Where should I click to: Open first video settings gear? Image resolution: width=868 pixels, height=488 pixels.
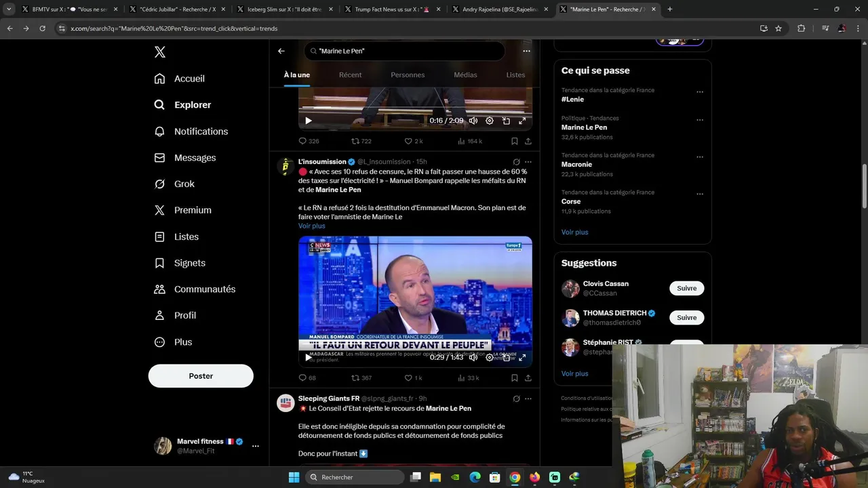pyautogui.click(x=490, y=121)
